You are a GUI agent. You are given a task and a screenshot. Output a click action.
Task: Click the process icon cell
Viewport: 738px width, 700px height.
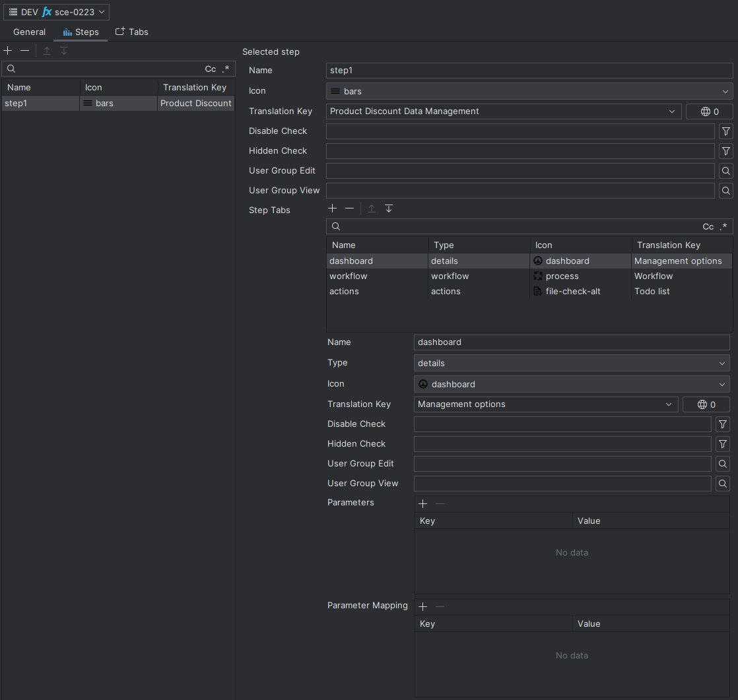click(x=580, y=276)
